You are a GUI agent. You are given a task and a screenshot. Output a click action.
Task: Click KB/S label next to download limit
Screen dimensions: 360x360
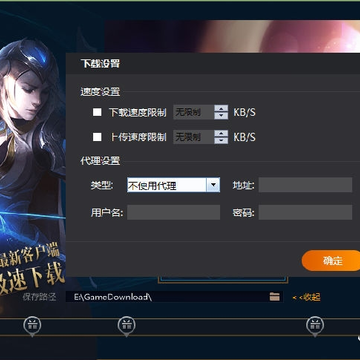point(244,112)
